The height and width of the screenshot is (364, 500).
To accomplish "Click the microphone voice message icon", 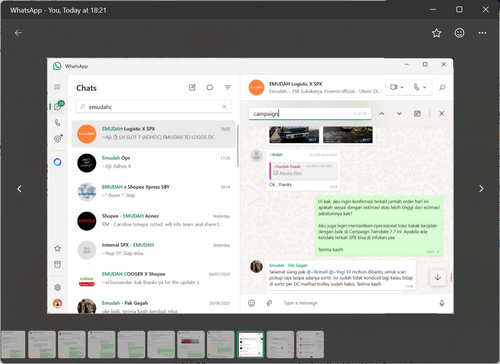I will pyautogui.click(x=442, y=303).
